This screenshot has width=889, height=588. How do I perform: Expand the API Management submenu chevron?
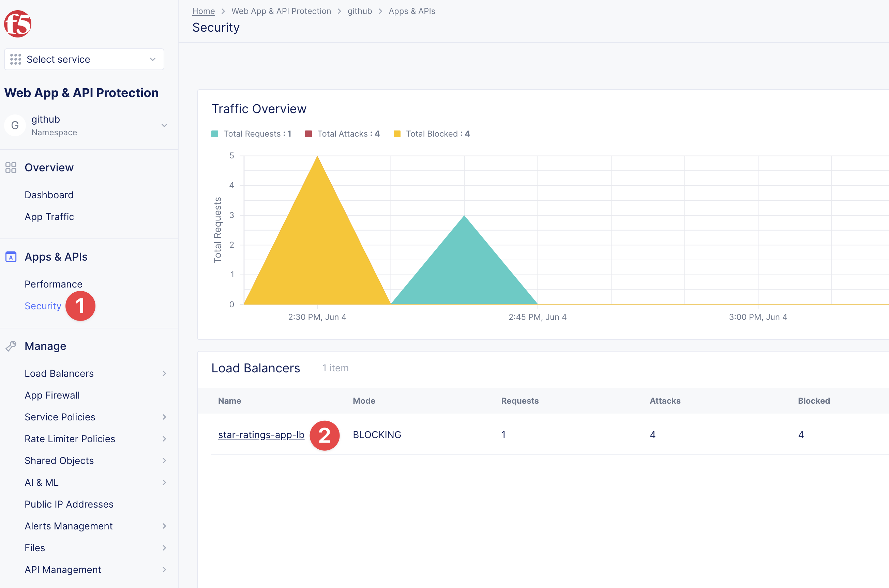[x=164, y=570]
